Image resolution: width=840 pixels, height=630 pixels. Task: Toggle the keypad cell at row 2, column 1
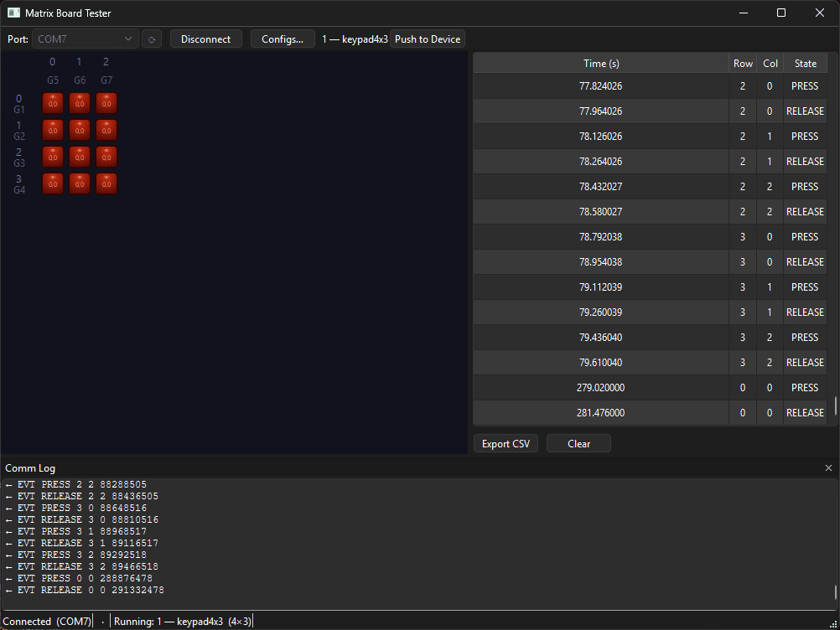click(x=80, y=157)
